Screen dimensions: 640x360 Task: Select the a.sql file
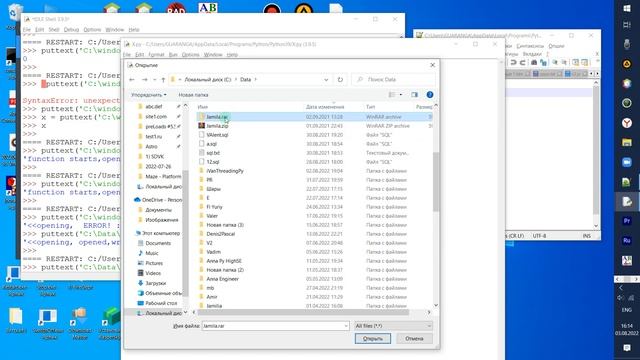click(x=211, y=144)
